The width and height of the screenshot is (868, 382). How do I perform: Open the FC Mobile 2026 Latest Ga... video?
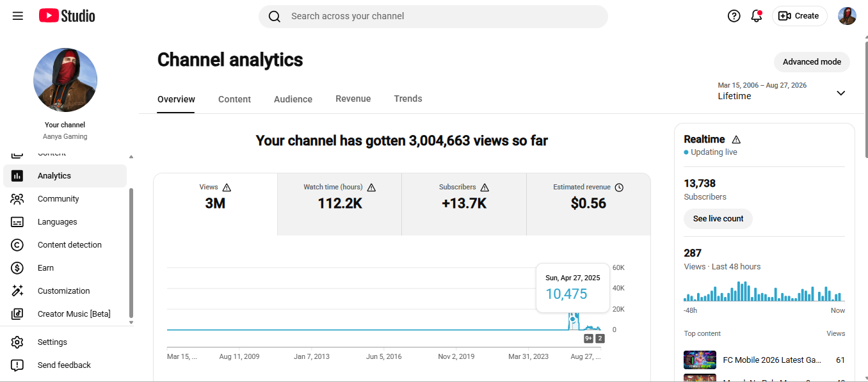click(x=772, y=360)
